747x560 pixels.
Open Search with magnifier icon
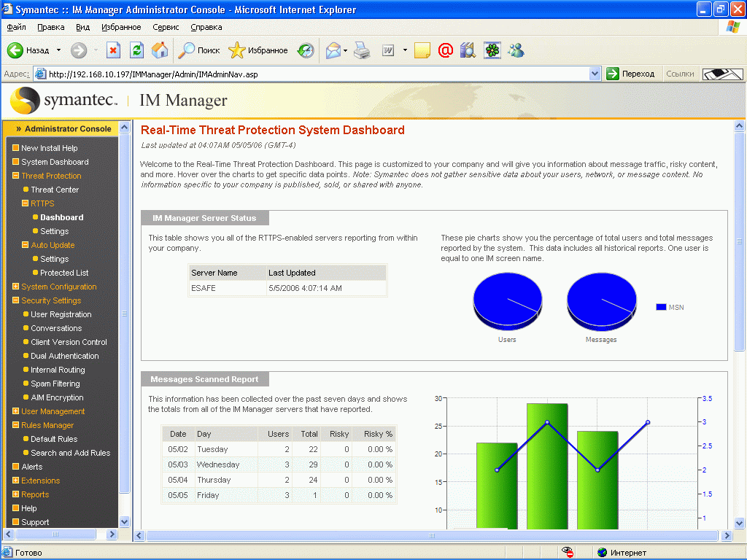pos(186,50)
